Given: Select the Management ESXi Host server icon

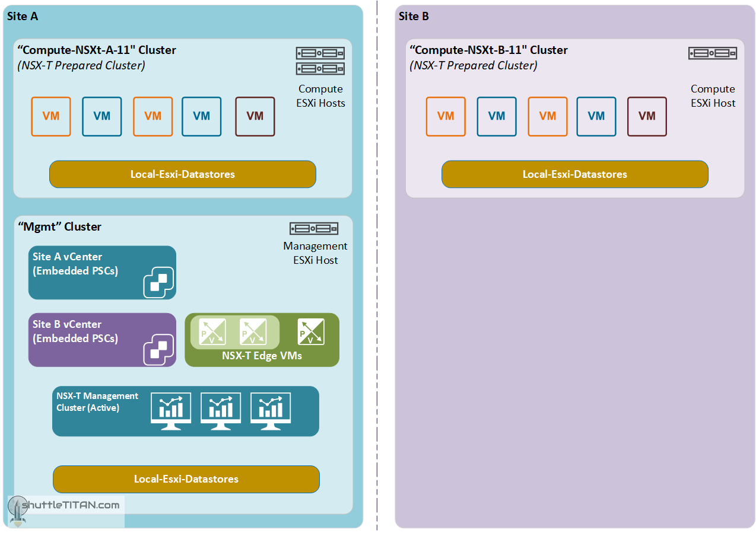Looking at the screenshot, I should click(x=314, y=229).
